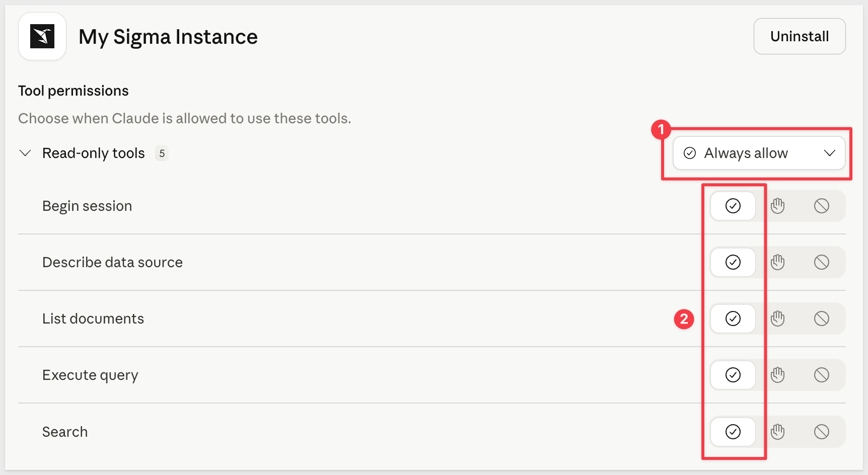Click the Read-only tools count badge
The image size is (868, 475).
[x=162, y=153]
